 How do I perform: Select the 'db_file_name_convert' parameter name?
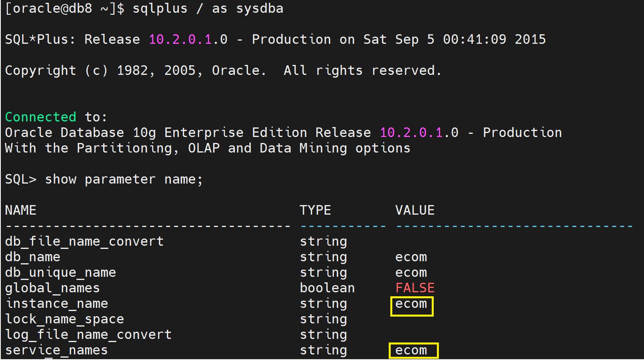(x=84, y=241)
